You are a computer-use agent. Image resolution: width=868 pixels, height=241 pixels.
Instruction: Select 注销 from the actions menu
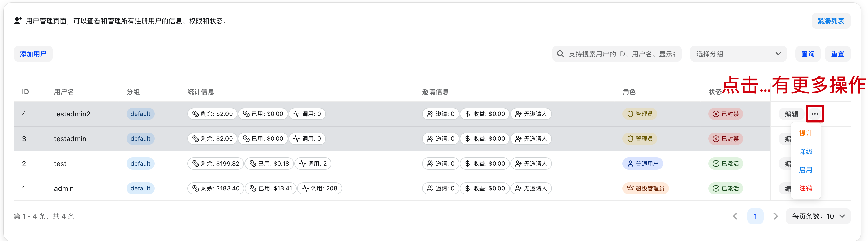(x=806, y=188)
